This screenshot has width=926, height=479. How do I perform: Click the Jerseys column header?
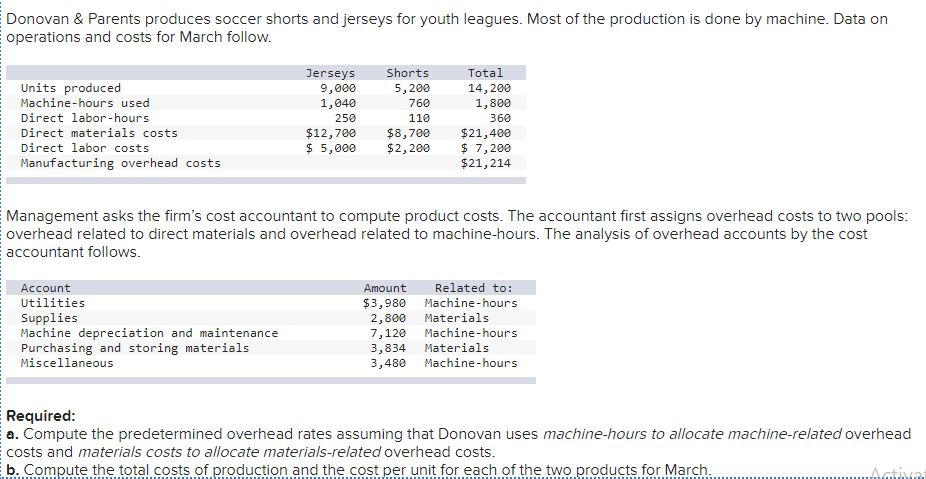click(x=331, y=73)
